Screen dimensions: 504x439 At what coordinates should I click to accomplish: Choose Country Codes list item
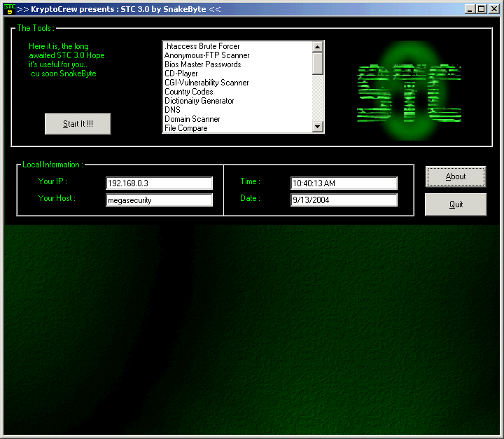[188, 92]
